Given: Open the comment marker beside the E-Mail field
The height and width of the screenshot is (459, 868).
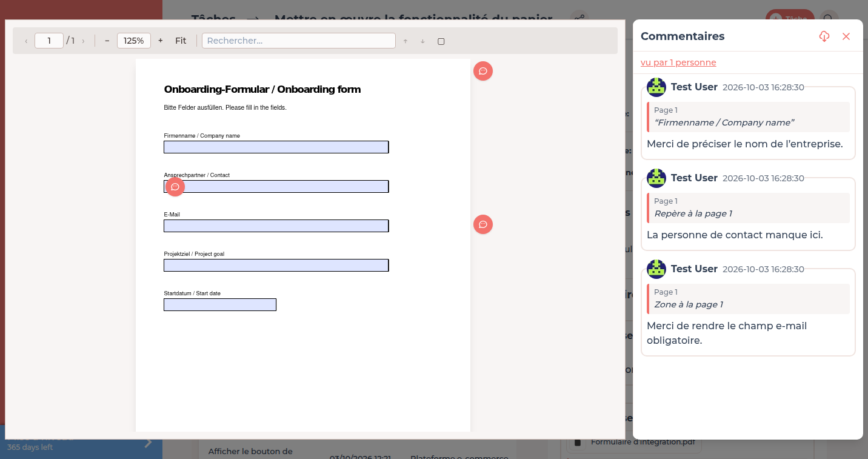Looking at the screenshot, I should coord(483,224).
